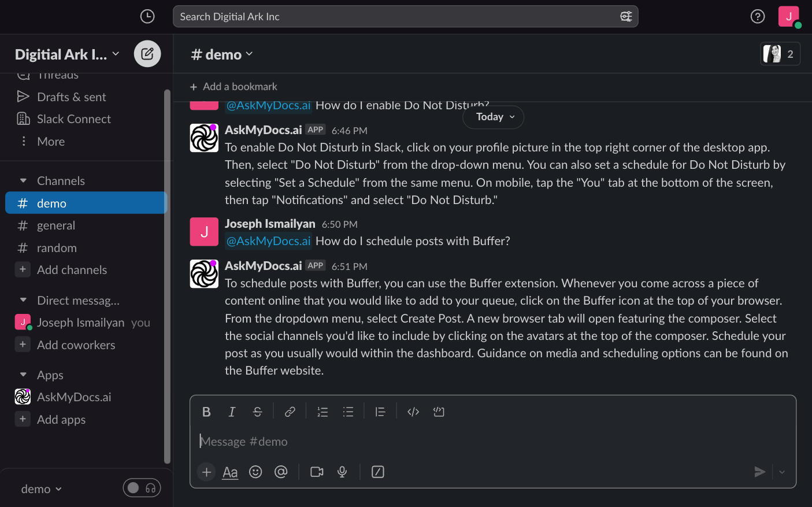Click the search Digitial Ark Inc field
This screenshot has width=812, height=507.
[405, 17]
